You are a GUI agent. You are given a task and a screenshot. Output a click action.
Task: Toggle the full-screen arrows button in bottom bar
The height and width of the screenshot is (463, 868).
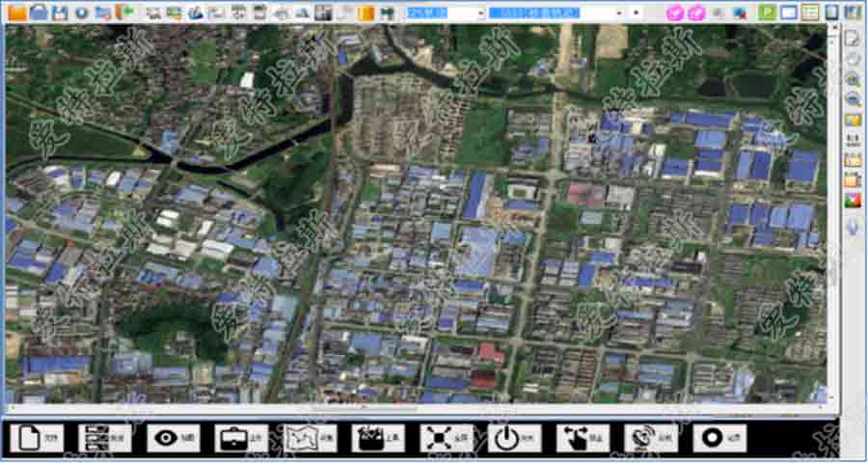[447, 438]
